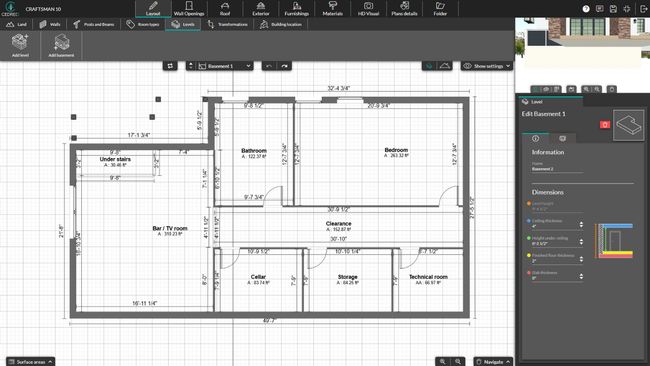
Task: Click the Name input field
Action: click(x=557, y=169)
